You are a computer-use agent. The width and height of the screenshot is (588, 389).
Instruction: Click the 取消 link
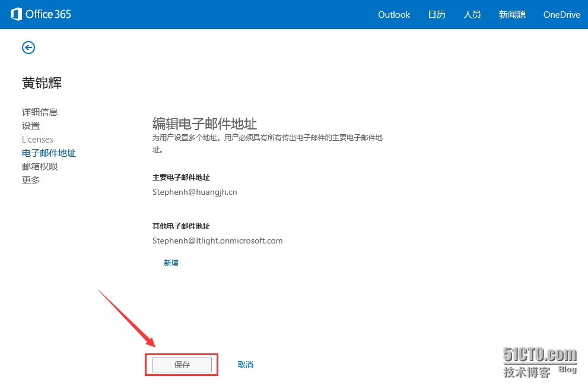click(x=245, y=365)
